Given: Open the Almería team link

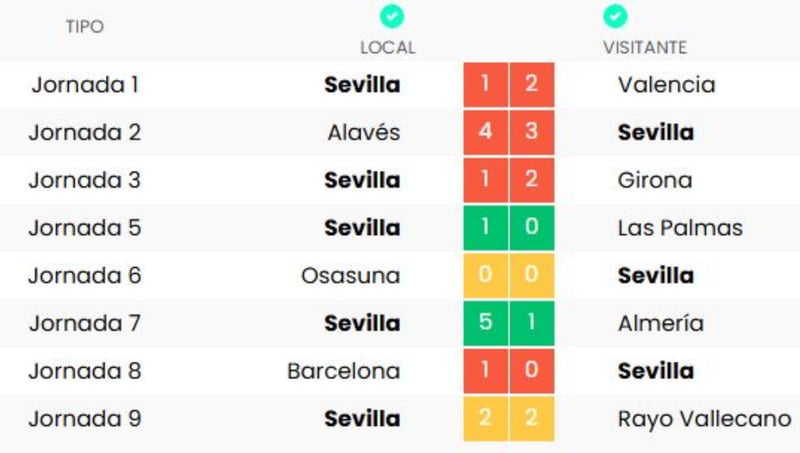Looking at the screenshot, I should (660, 323).
